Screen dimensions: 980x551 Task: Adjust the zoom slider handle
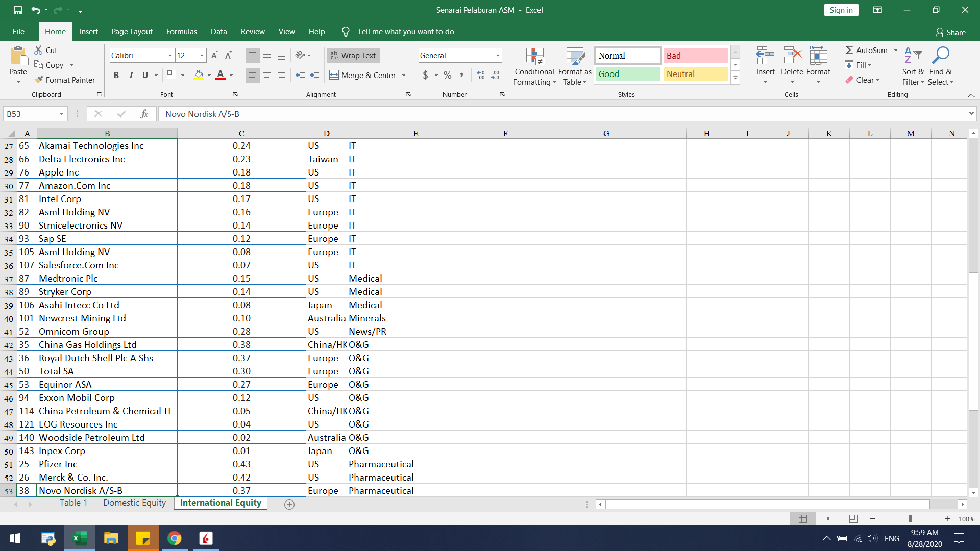[910, 519]
